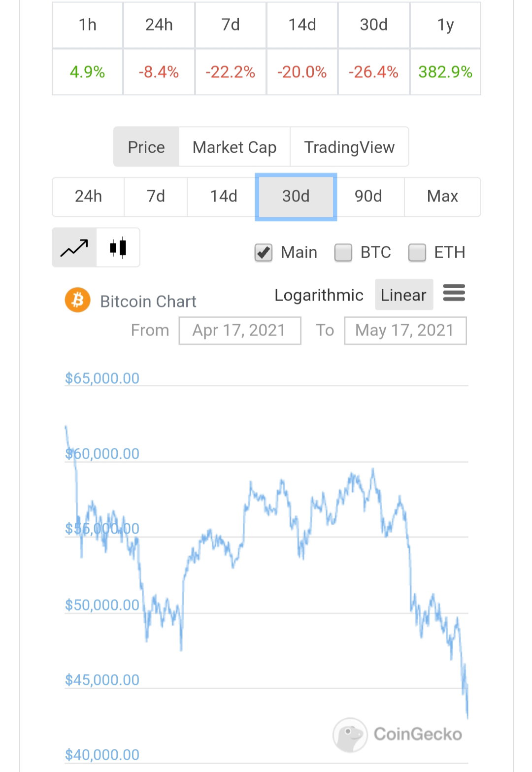Screen dimensions: 532x772
Task: Choose the 7d chart range
Action: pyautogui.click(x=156, y=197)
